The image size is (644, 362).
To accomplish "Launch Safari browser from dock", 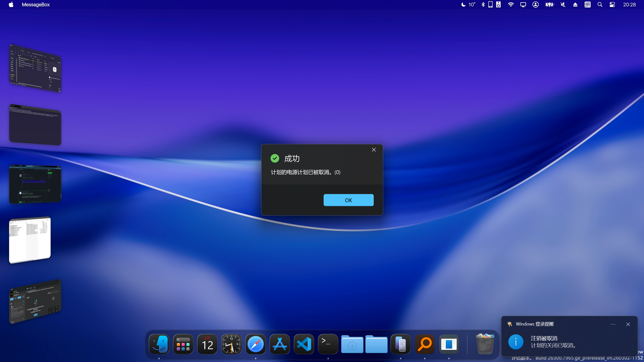I will [x=255, y=344].
